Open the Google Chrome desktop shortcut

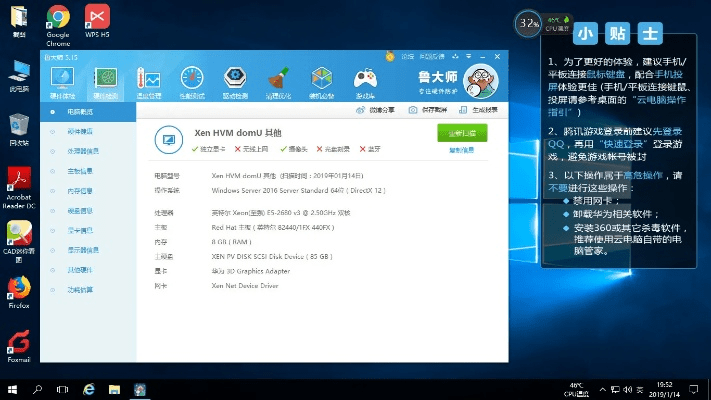pyautogui.click(x=57, y=24)
